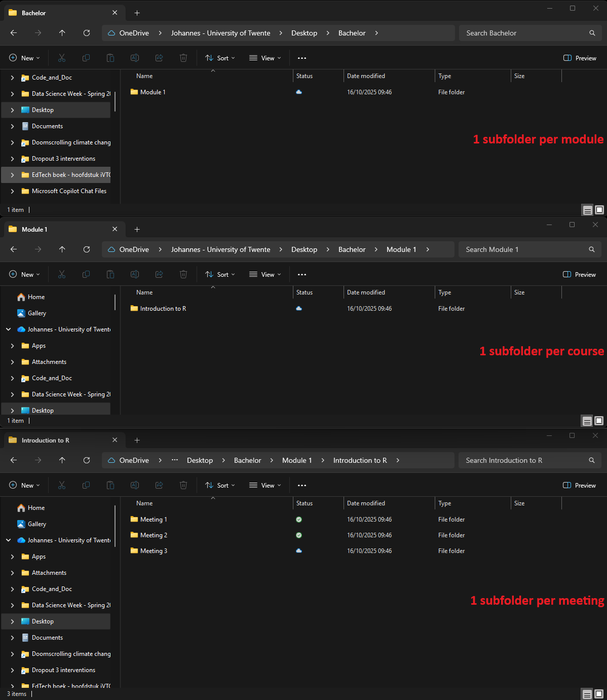
Task: Open a new tab beside the Bachelor tab
Action: 137,13
